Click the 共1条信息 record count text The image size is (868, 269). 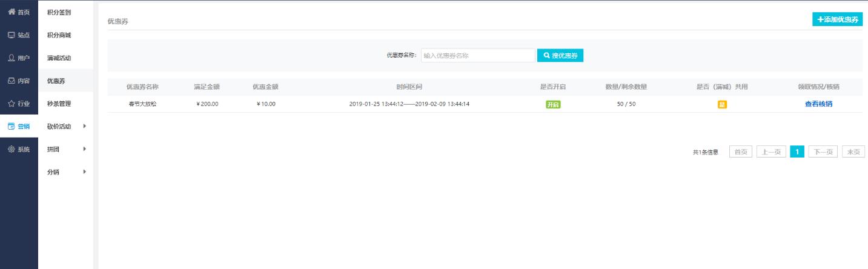pos(706,152)
